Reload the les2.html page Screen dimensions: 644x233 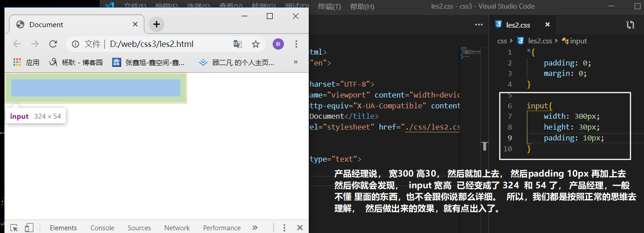[53, 44]
